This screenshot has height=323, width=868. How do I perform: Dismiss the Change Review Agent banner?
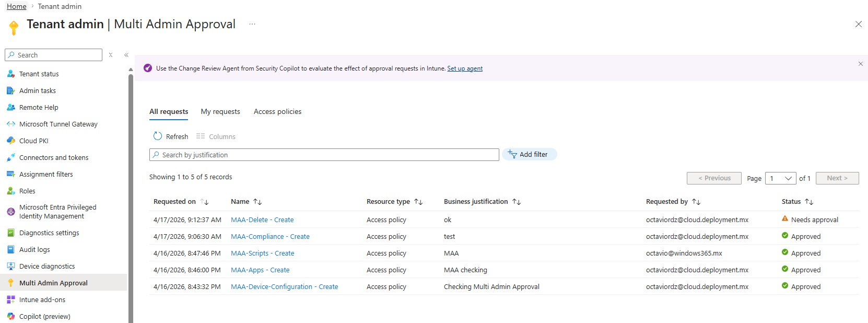tap(861, 64)
